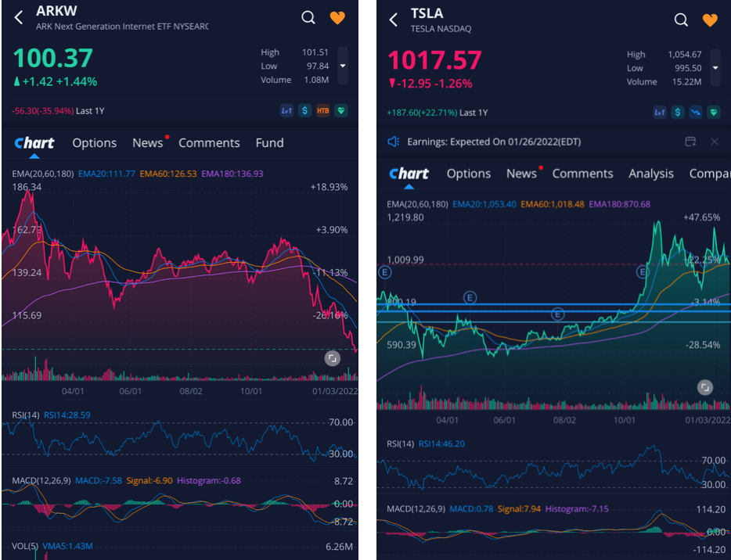Expand TSLA High/Low/Volume details arrow

coord(715,68)
